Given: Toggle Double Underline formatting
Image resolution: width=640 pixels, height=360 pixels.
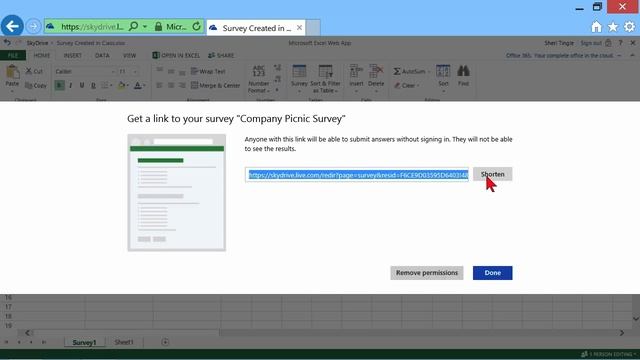Looking at the screenshot, I should (x=93, y=85).
